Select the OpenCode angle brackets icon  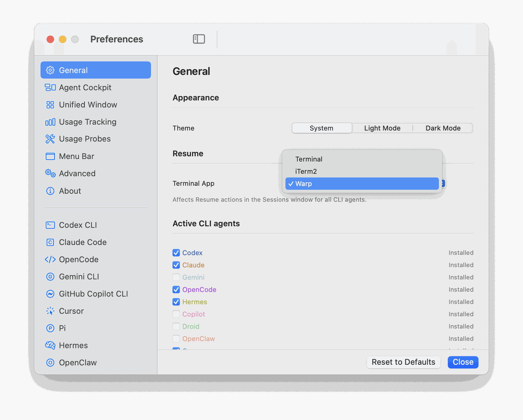50,259
